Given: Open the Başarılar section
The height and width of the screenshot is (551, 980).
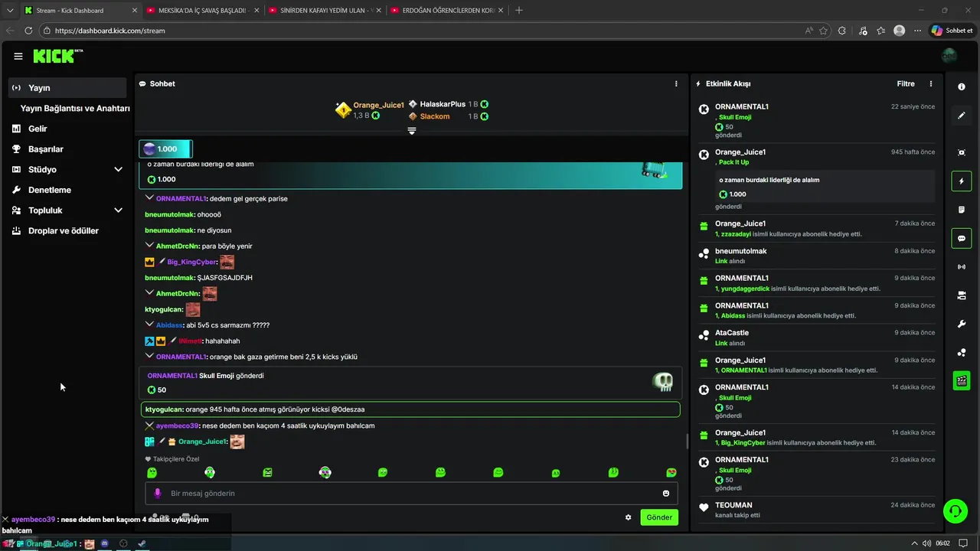Looking at the screenshot, I should coord(46,149).
